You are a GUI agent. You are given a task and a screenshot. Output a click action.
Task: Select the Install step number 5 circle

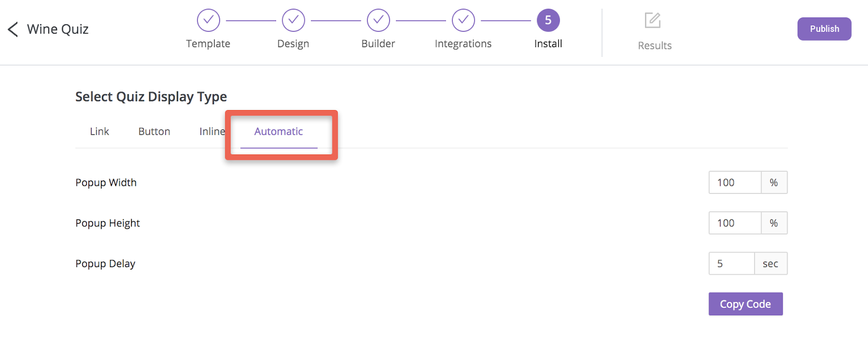(x=548, y=21)
